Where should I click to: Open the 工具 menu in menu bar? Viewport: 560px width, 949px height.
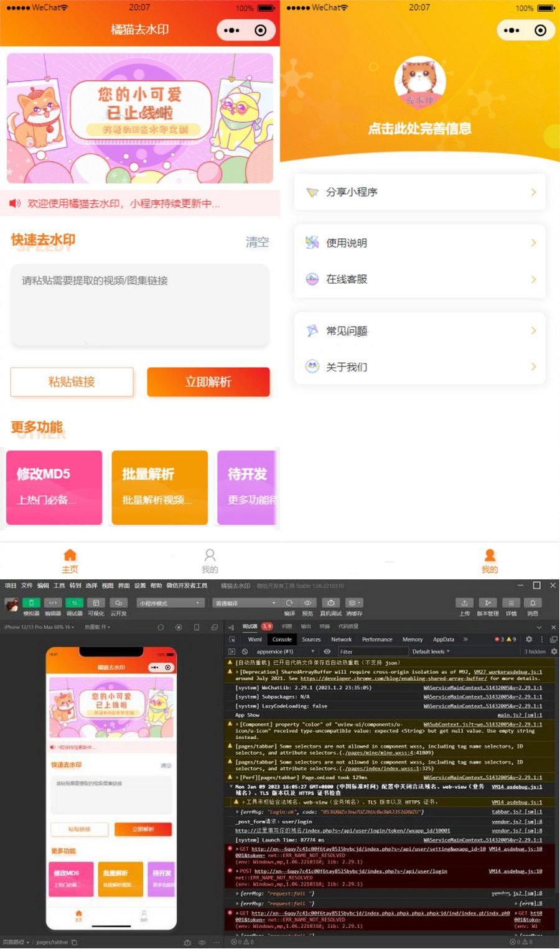(x=59, y=586)
